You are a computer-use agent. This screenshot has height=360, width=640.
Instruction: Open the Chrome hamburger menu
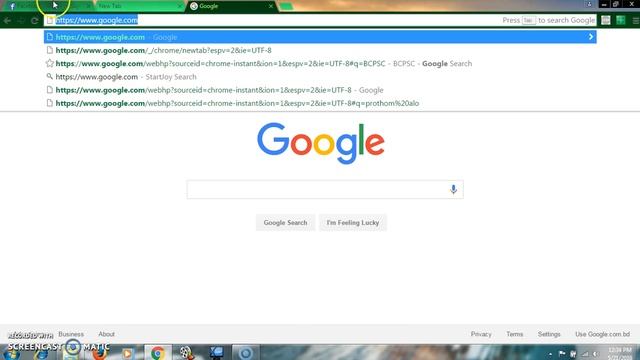(x=636, y=20)
